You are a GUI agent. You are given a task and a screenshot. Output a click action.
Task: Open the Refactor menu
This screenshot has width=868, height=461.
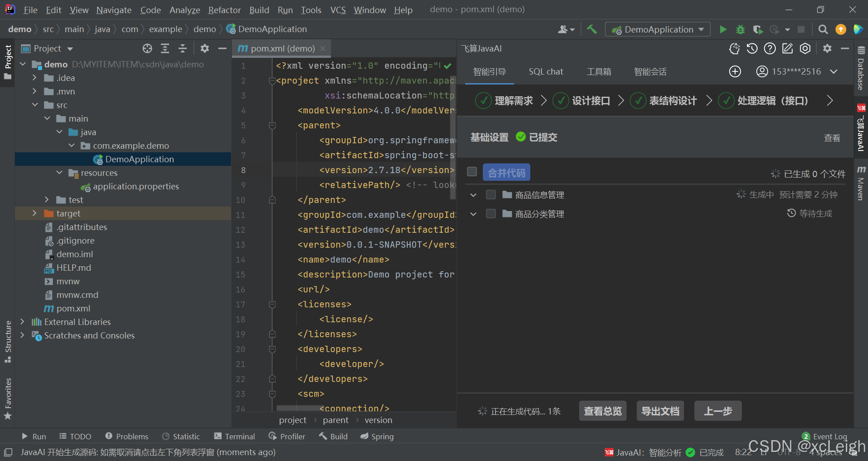pyautogui.click(x=224, y=9)
